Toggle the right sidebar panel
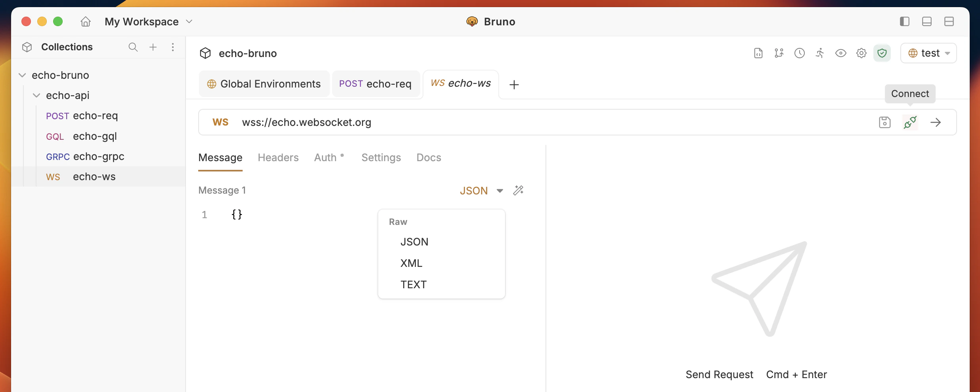Screen dimensions: 980x392 pos(904,21)
